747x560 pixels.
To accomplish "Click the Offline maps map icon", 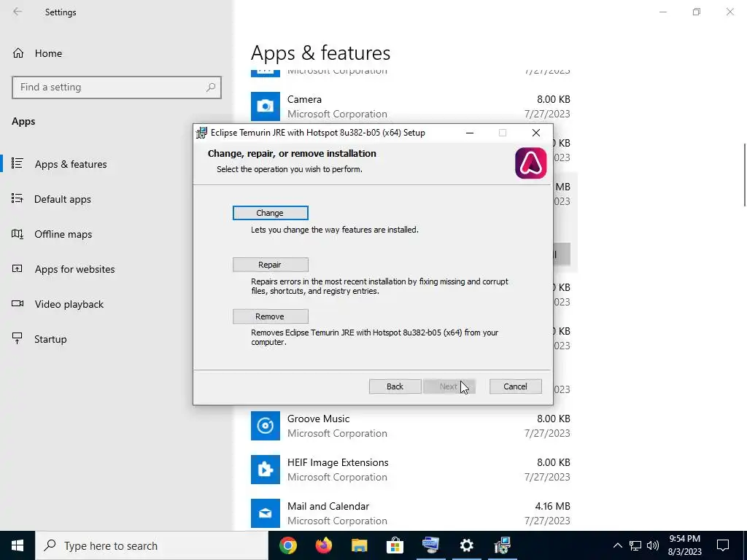I will pos(18,233).
